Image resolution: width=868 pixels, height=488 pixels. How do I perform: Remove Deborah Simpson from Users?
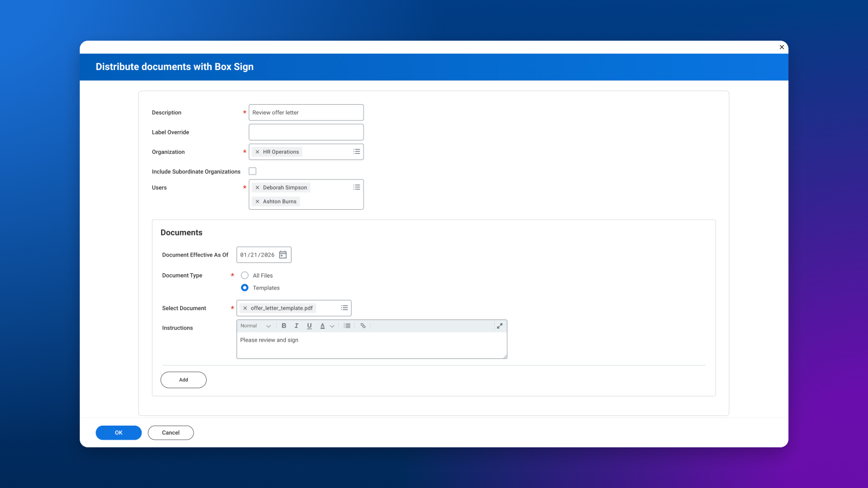257,188
